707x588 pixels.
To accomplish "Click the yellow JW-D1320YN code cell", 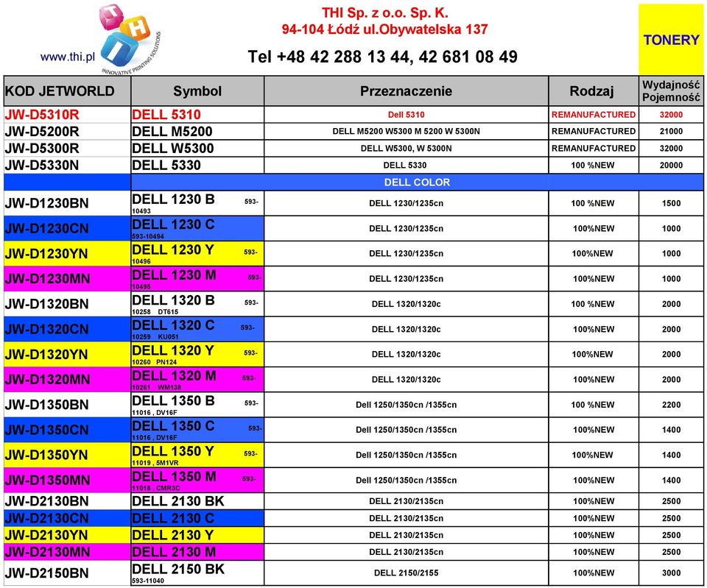I will (67, 354).
